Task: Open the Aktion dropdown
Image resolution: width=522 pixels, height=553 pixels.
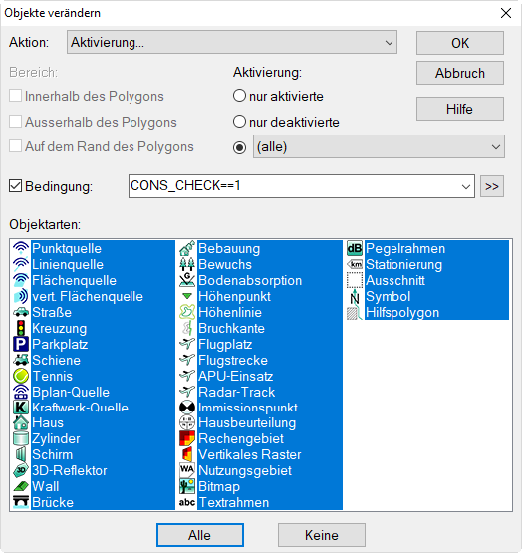Action: coord(232,42)
